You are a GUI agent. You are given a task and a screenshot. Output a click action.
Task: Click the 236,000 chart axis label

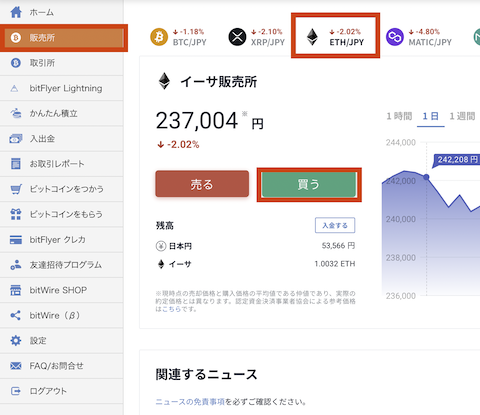click(x=401, y=296)
